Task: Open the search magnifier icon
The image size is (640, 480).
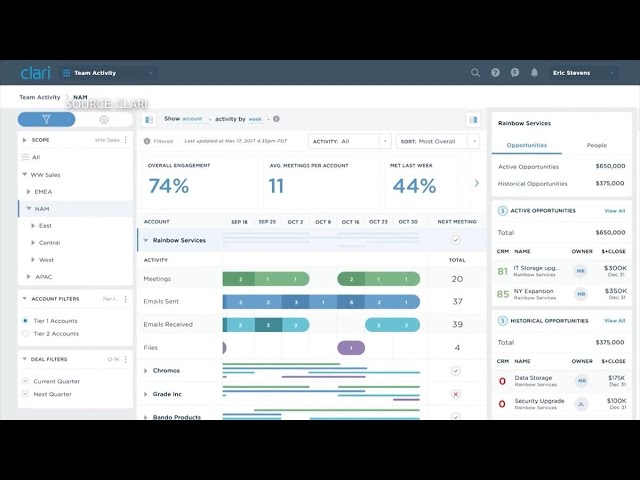Action: tap(475, 73)
